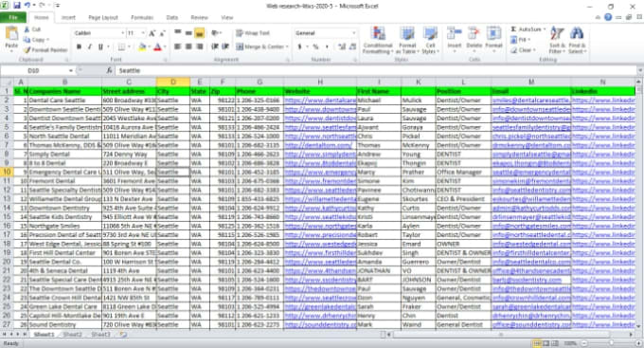Click Save icon in Quick Access Toolbar
Image resolution: width=644 pixels, height=348 pixels.
(17, 6)
